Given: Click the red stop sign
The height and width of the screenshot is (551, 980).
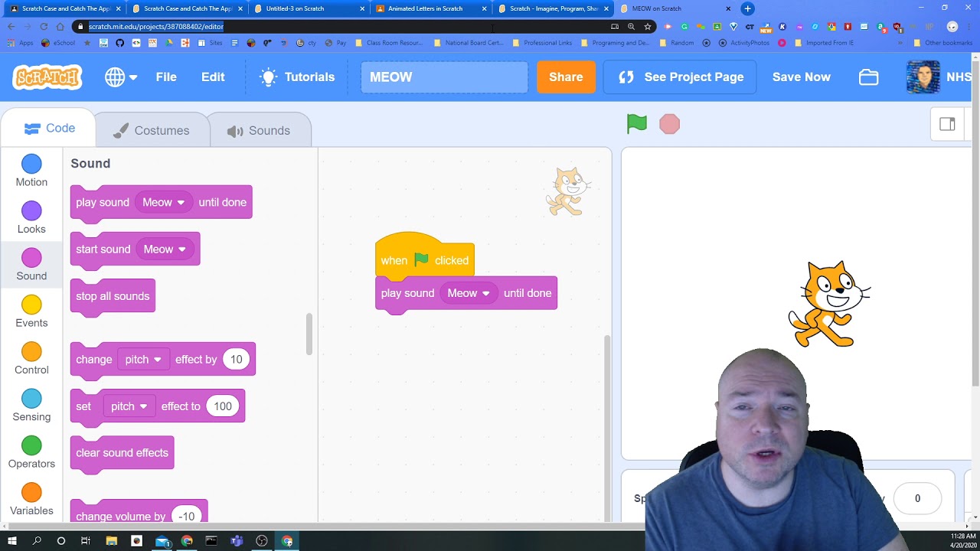Looking at the screenshot, I should point(669,124).
